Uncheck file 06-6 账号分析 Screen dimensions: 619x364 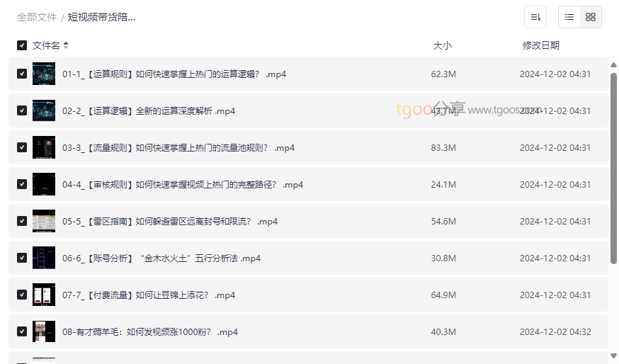coord(22,258)
